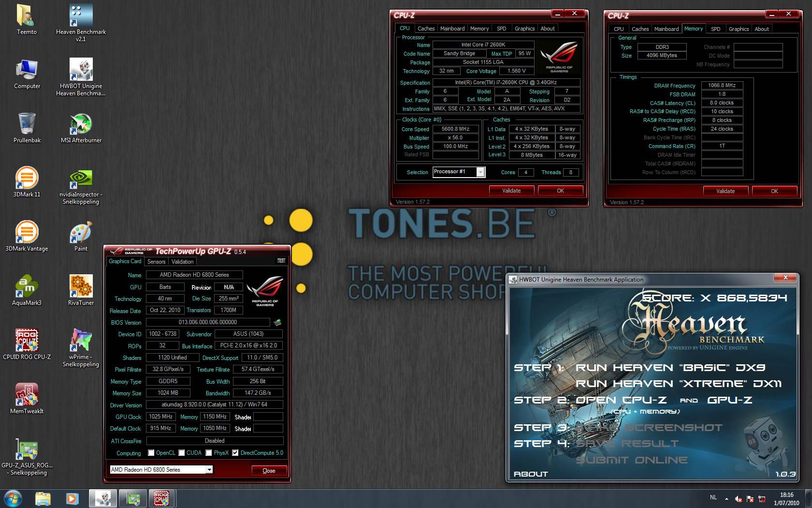
Task: Open Graphics tab in left CPU-Z window
Action: [x=524, y=29]
